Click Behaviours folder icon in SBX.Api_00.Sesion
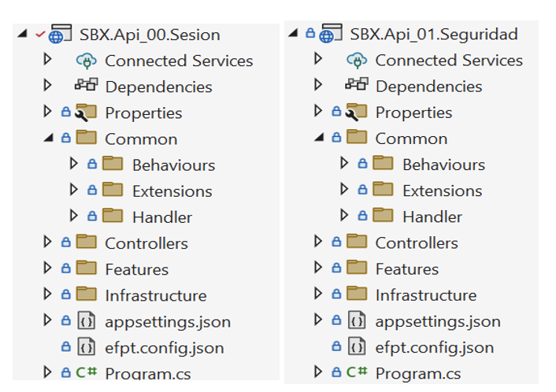Viewport: 556px width, 392px height. [x=113, y=164]
